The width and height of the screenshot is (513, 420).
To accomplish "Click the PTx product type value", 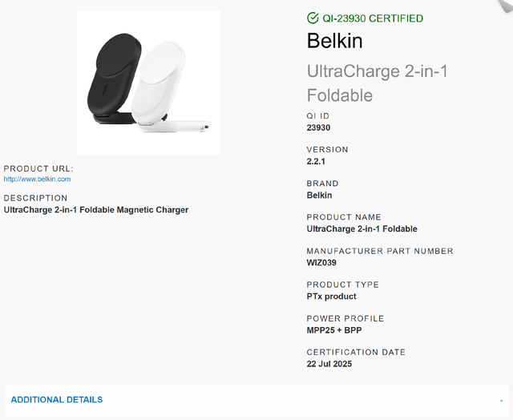I will [331, 297].
